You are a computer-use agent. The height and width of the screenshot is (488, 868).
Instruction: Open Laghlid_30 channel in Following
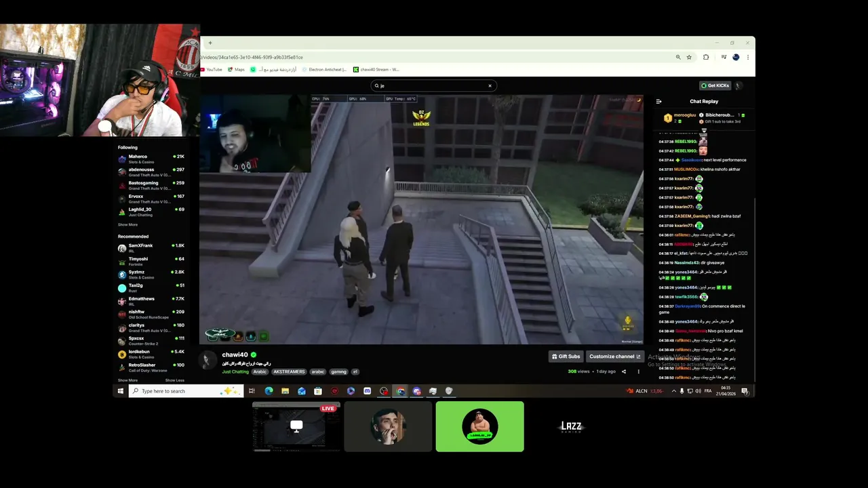(x=151, y=212)
